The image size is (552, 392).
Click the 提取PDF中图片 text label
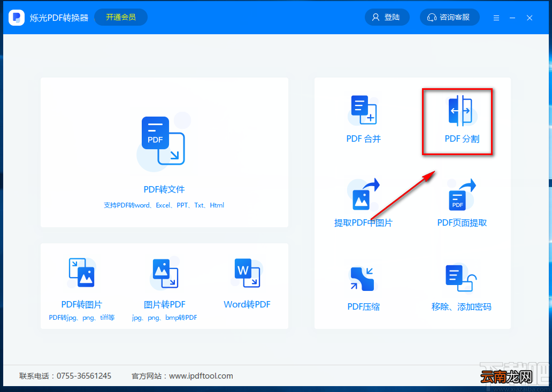click(x=363, y=223)
